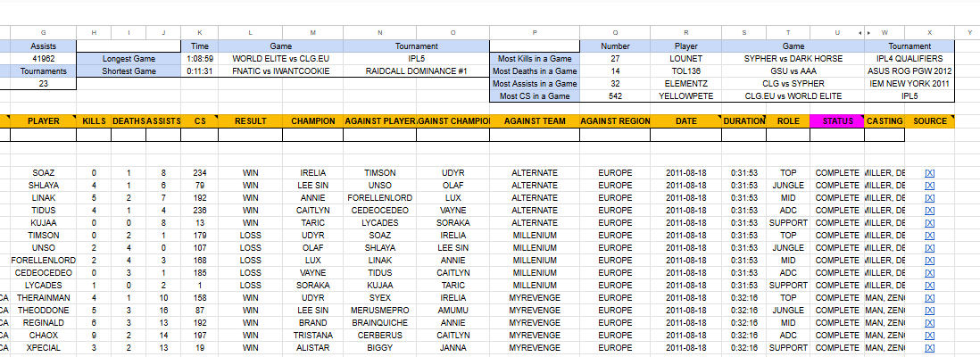The height and width of the screenshot is (357, 980).
Task: Click the empty cell below the CHAMPION header
Action: (312, 135)
